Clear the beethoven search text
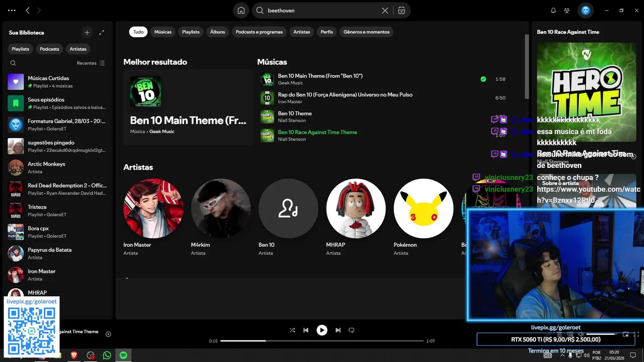644x362 pixels. [385, 10]
